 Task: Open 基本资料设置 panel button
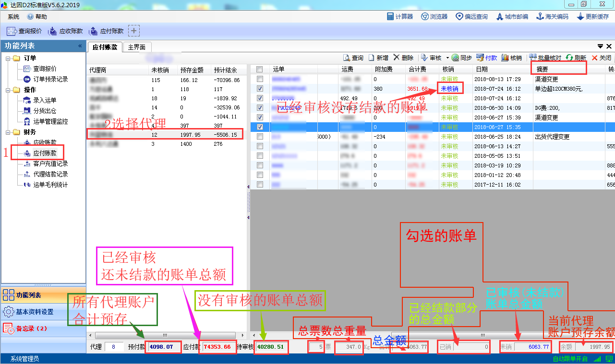35,312
